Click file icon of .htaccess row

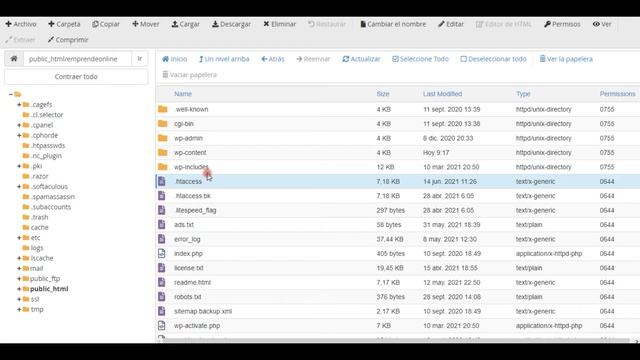point(162,181)
